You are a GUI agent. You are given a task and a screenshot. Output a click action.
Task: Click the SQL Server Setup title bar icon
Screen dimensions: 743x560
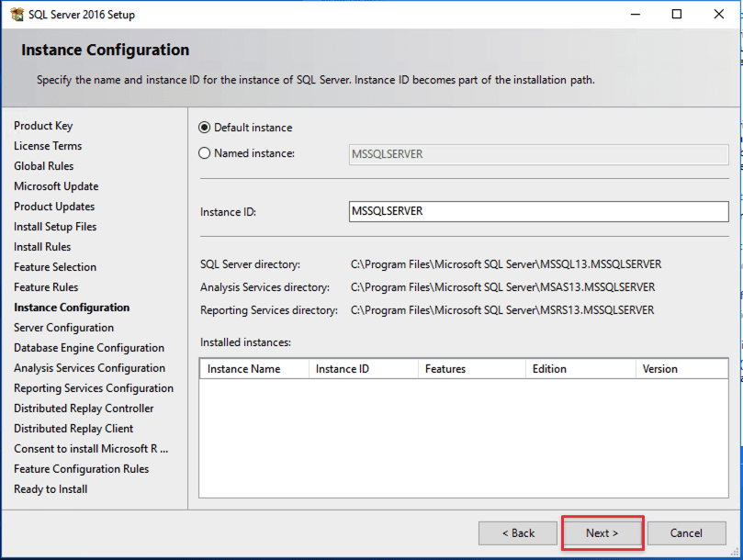(17, 15)
